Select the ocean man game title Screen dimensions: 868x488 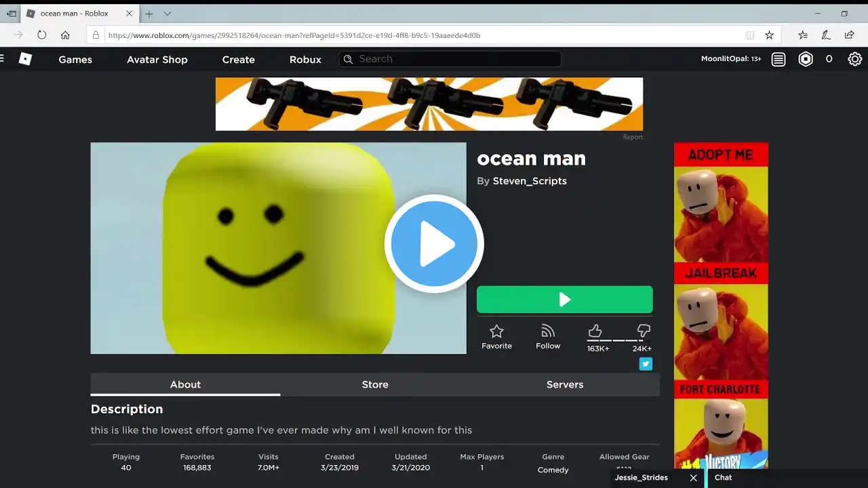pyautogui.click(x=531, y=159)
